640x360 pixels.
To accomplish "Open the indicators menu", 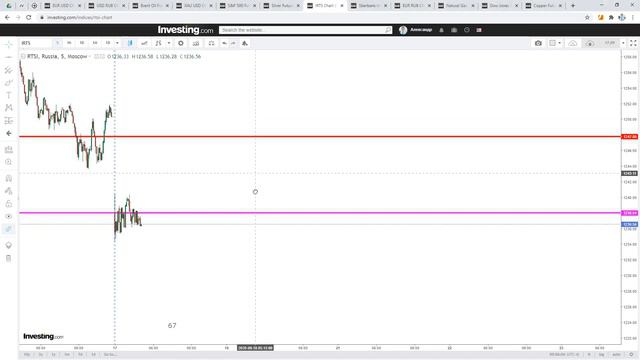I will coord(158,43).
